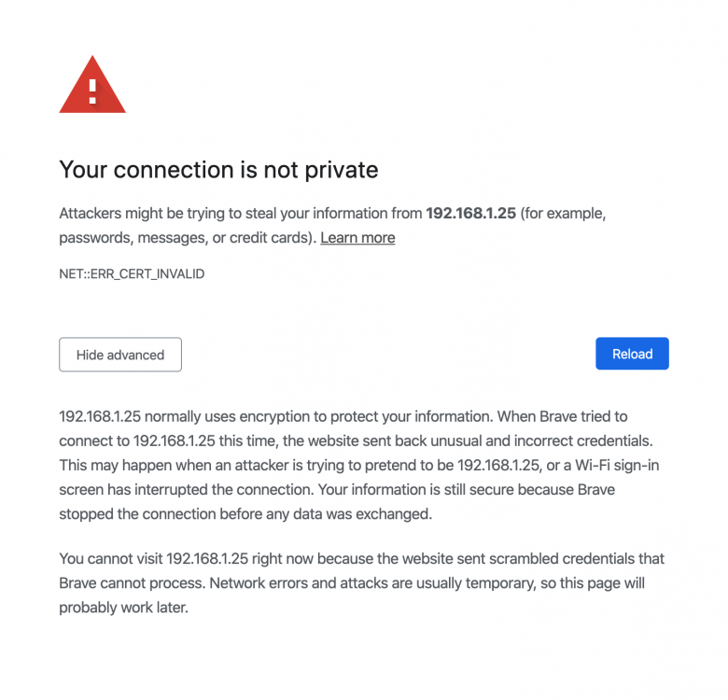Click paragraph starting 'You cannot visit 192.168.1.25'
Image resolution: width=728 pixels, height=700 pixels.
[362, 583]
